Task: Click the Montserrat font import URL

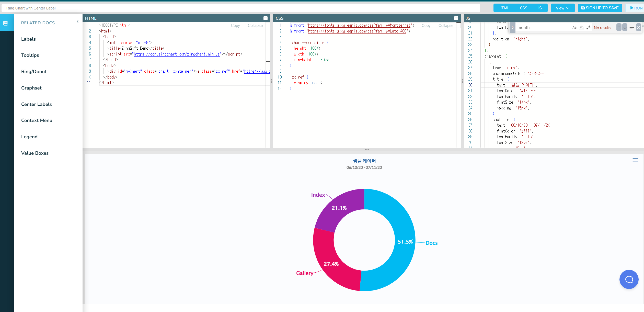Action: [x=359, y=25]
